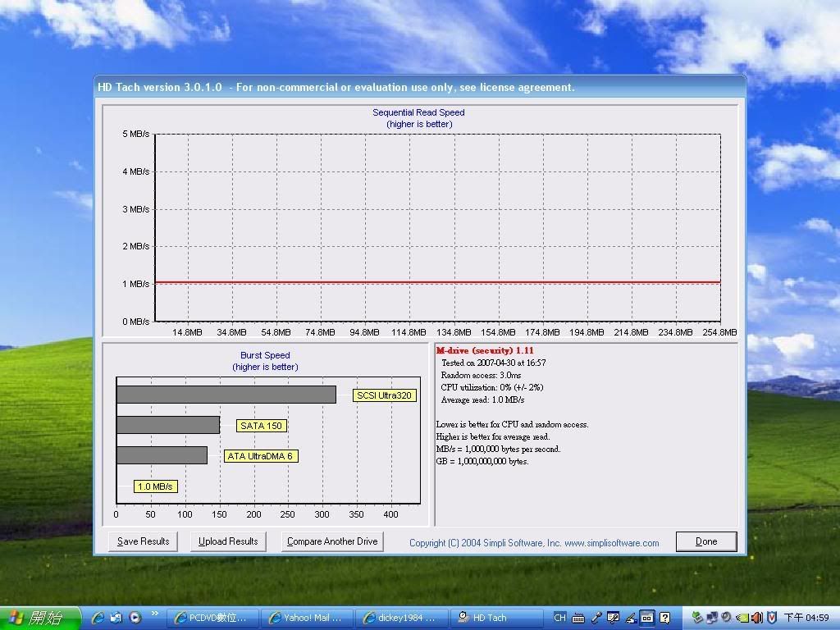Click the language bar keyboard icon
Image resolution: width=840 pixels, height=630 pixels.
coord(578,618)
